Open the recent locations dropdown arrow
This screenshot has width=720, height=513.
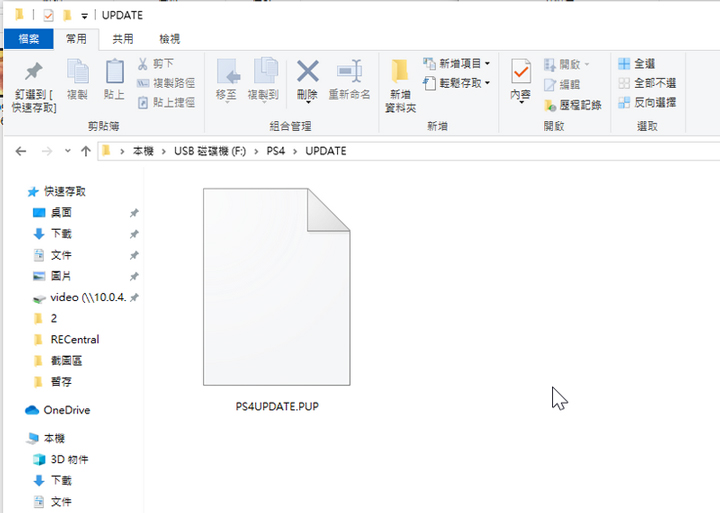(x=68, y=151)
